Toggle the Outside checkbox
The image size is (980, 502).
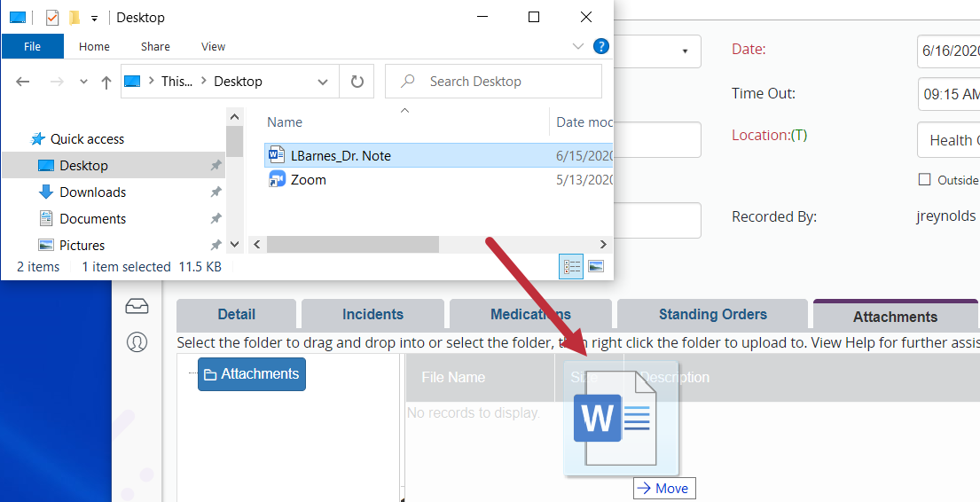pos(924,179)
